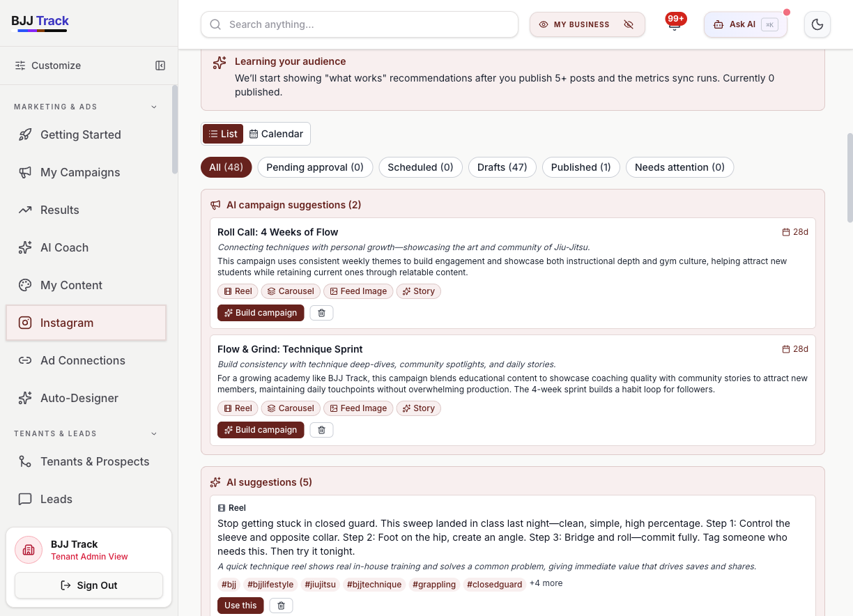Click the Story tag on Roll Call

click(419, 291)
